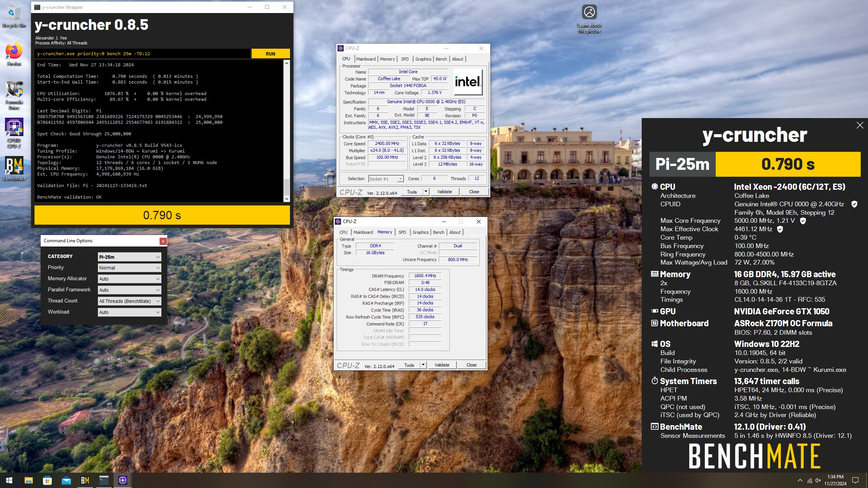Click the y-cruncher console scrollbar thumb
This screenshot has height=488, width=868.
(287, 187)
